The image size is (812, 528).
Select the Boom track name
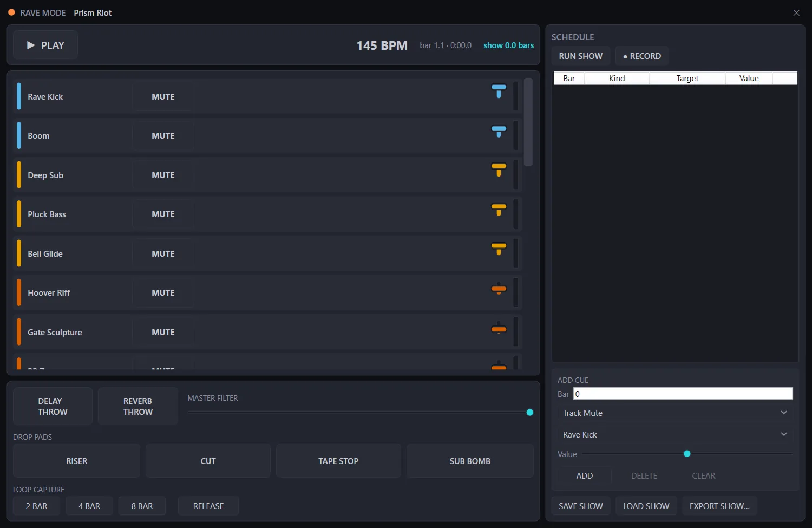[x=38, y=135]
